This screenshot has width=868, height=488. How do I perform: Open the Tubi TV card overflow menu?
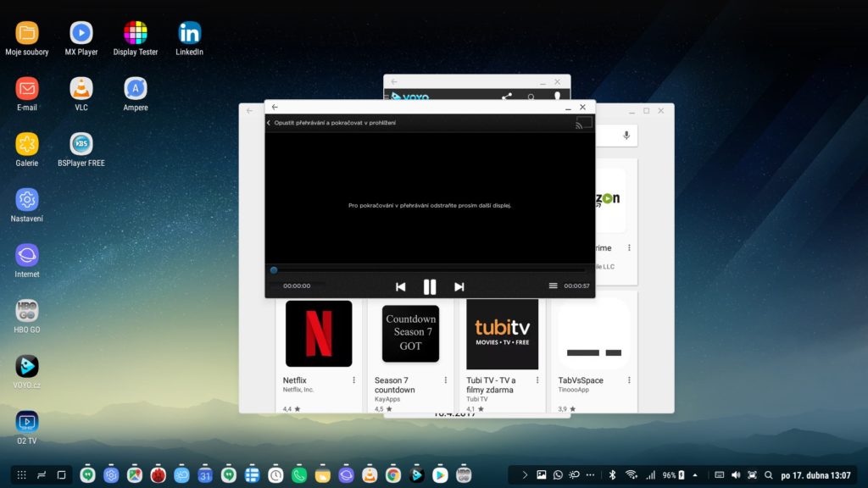tap(537, 380)
